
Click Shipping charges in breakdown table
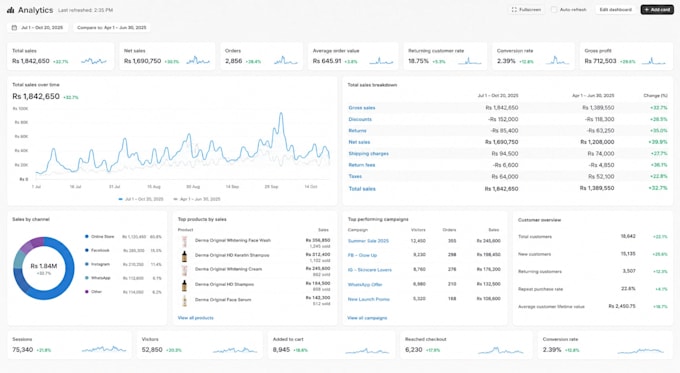coord(369,154)
